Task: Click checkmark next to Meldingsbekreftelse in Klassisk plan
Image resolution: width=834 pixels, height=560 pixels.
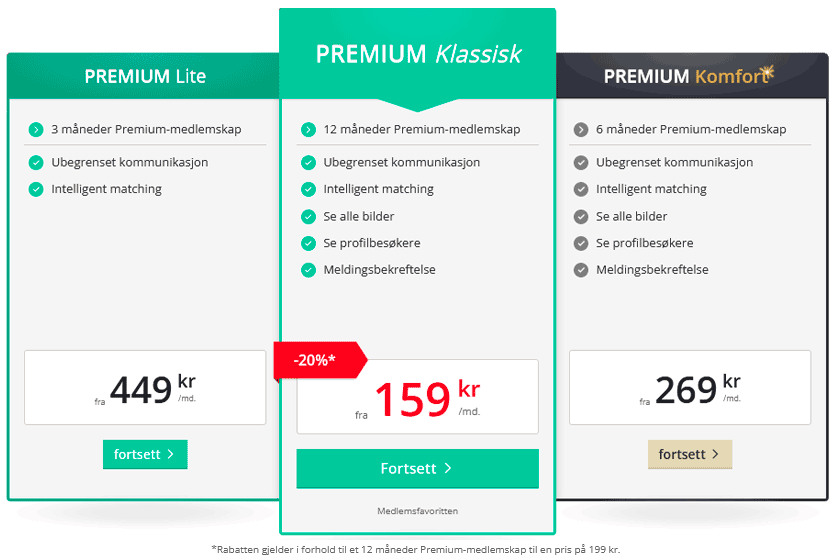Action: [x=308, y=270]
